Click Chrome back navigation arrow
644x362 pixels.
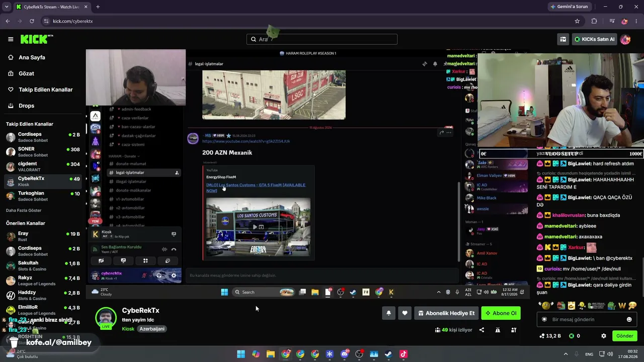(x=8, y=21)
